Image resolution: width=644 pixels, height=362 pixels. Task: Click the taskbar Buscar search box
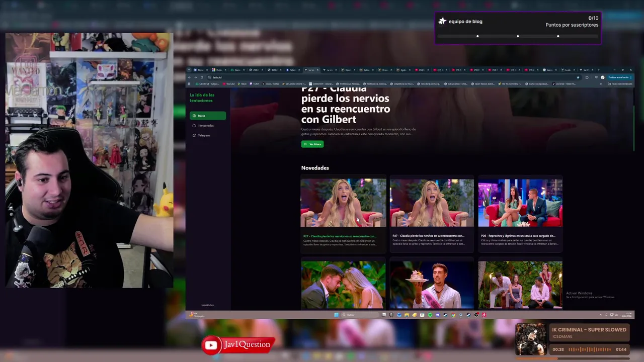coord(360,315)
